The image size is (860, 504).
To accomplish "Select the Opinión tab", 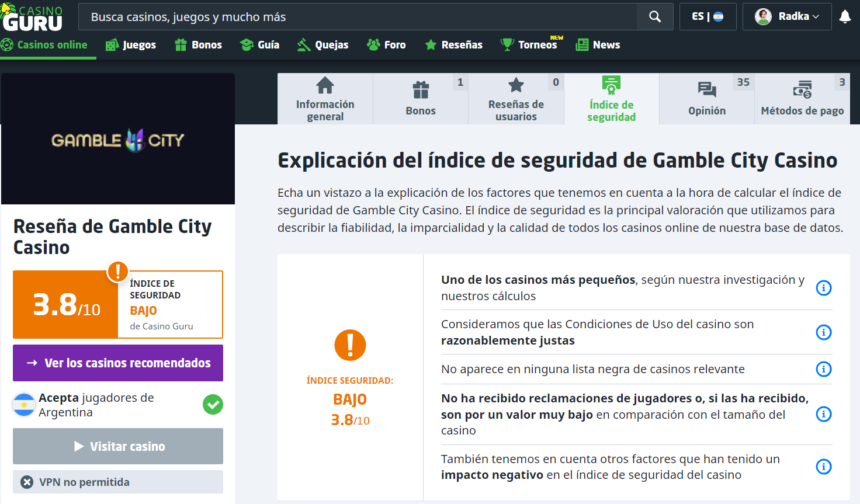I will point(707,99).
